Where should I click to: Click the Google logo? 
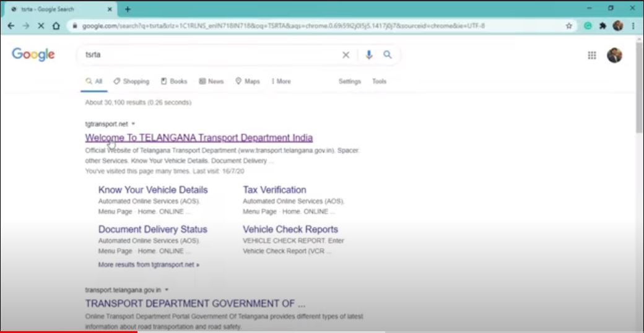coord(33,54)
